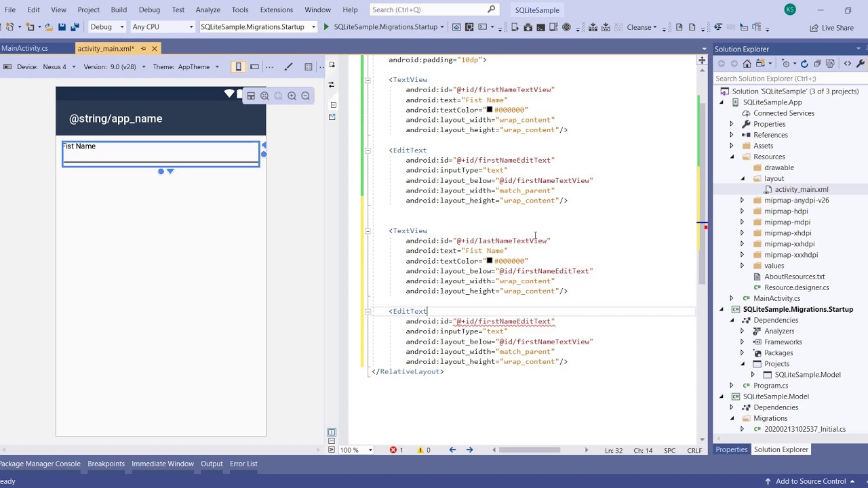Collapse the Resources folder
The image size is (868, 488).
pyautogui.click(x=732, y=157)
